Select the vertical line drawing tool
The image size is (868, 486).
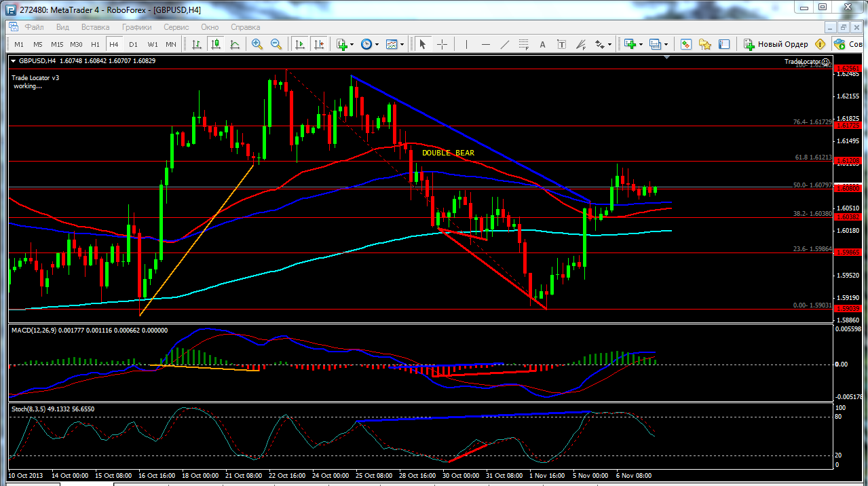coord(466,44)
